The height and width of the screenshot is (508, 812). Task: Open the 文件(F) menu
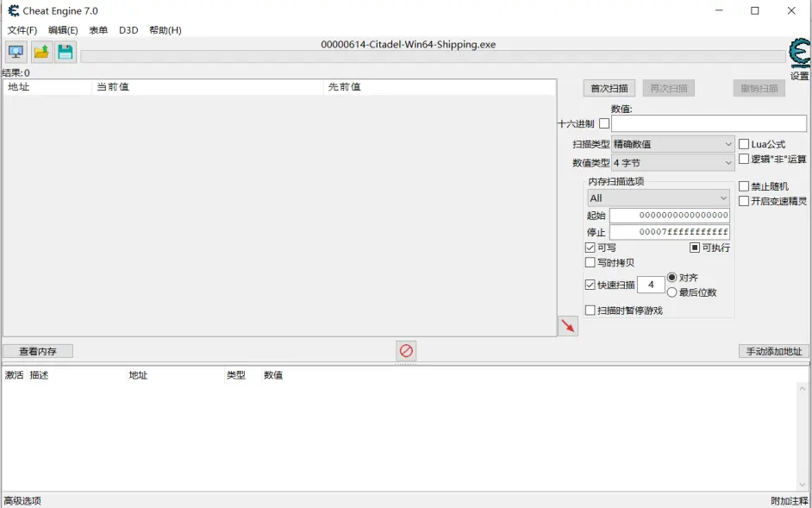22,30
